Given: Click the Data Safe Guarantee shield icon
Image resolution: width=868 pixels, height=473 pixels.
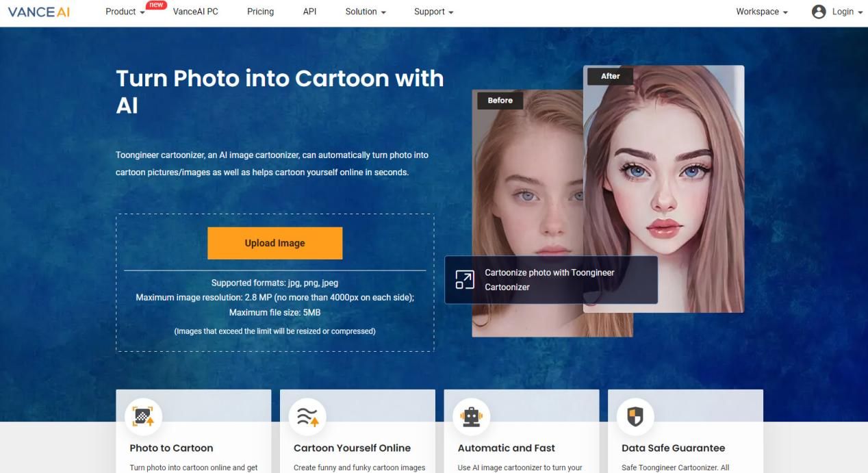Looking at the screenshot, I should [x=635, y=416].
